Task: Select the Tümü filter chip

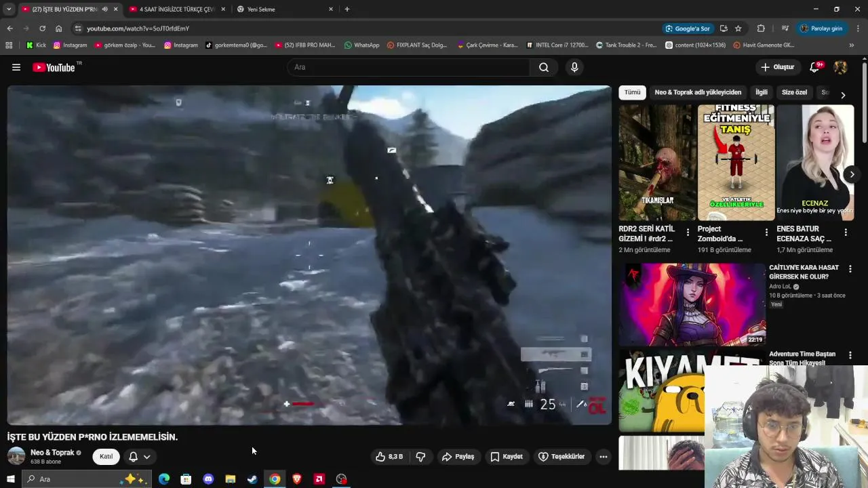Action: 632,92
